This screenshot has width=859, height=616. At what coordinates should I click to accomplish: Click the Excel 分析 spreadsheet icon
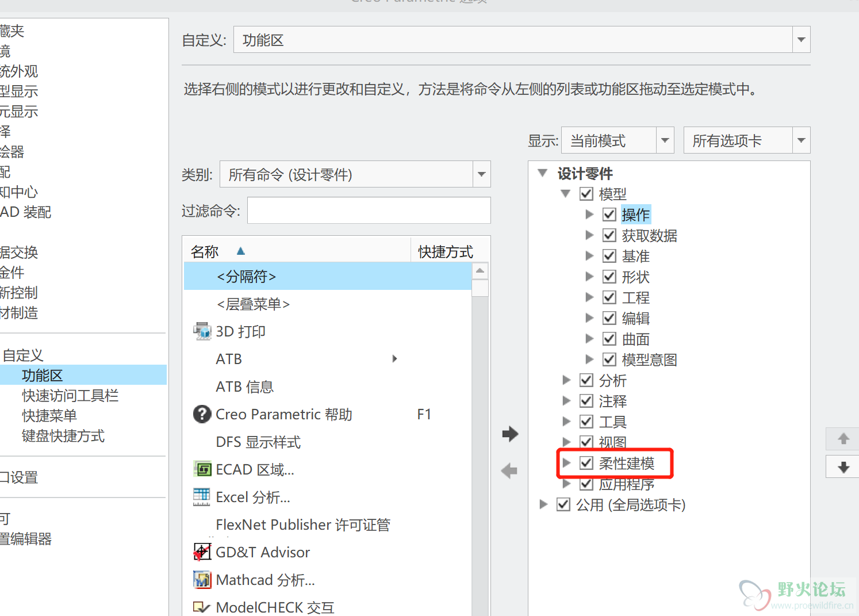pyautogui.click(x=202, y=497)
